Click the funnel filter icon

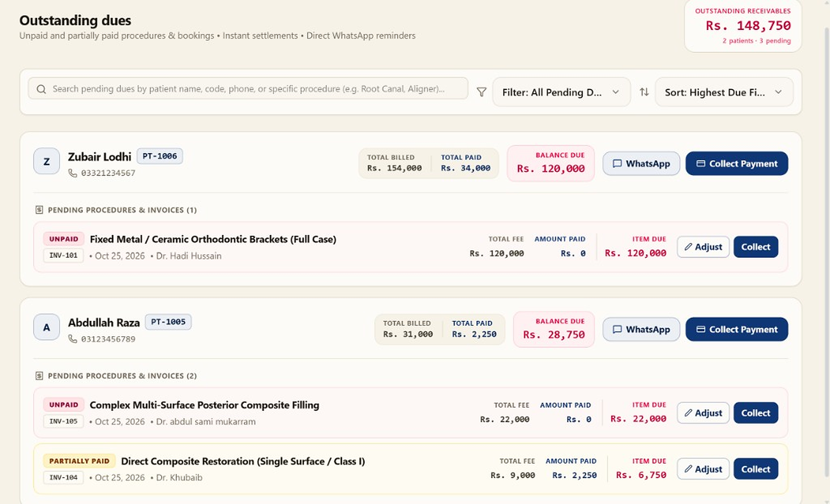481,92
